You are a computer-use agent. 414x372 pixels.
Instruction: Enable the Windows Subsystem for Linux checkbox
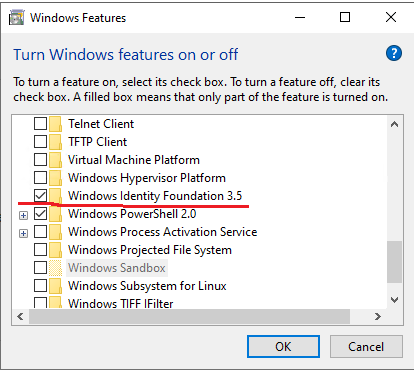pos(40,286)
